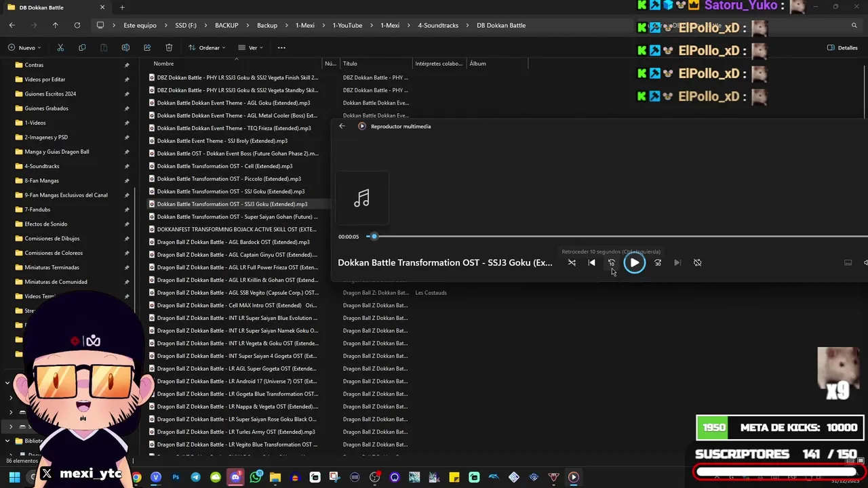This screenshot has height=488, width=868.
Task: Open a new Explorer tab
Action: [122, 7]
